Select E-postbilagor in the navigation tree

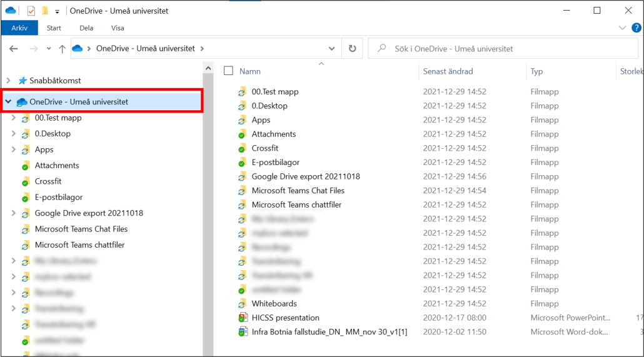[x=59, y=197]
